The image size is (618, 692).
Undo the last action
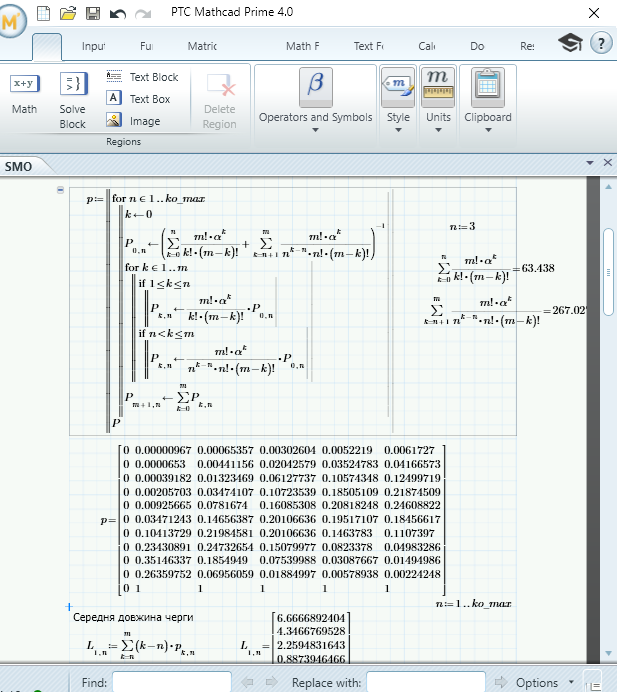coord(117,13)
